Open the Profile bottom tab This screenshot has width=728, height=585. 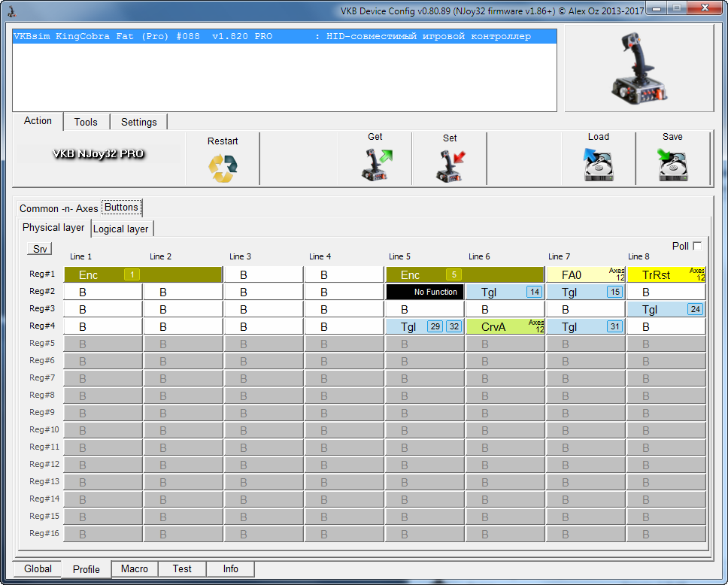(86, 569)
